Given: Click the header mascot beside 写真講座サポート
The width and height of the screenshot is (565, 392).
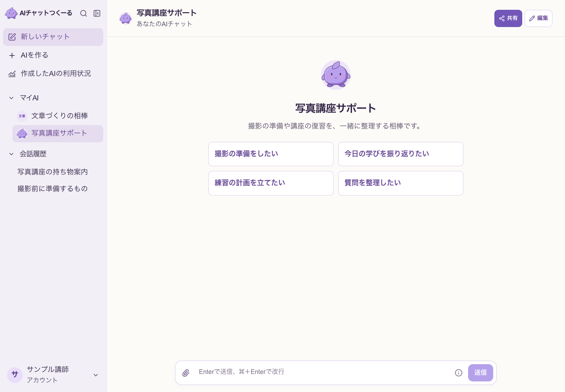Looking at the screenshot, I should pyautogui.click(x=126, y=18).
